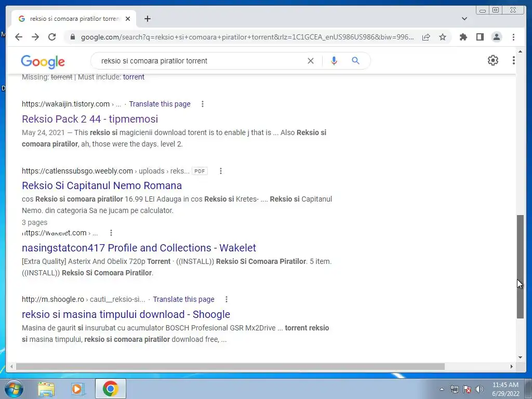Viewport: 532px width, 399px height.
Task: Click the URL address bar
Action: 247,37
